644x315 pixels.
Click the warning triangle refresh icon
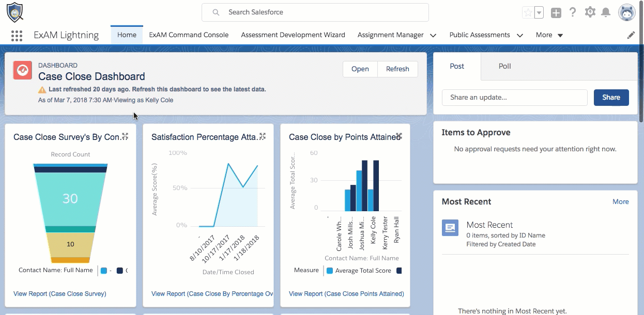click(42, 89)
